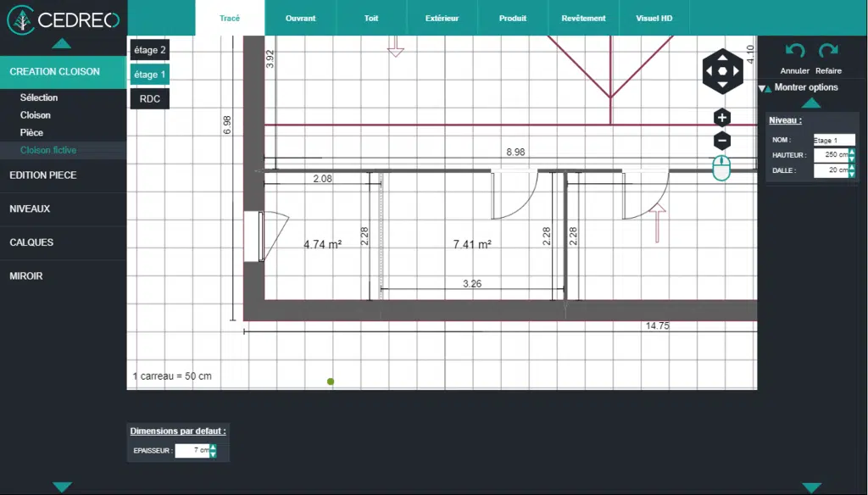This screenshot has height=495, width=868.
Task: Pan the plan right with navigation arrow
Action: 736,71
